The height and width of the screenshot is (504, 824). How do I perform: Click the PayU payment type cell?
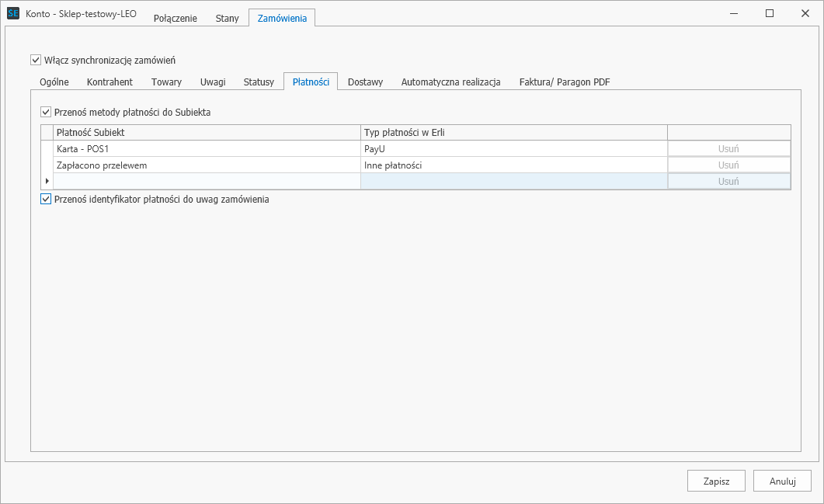tap(514, 149)
